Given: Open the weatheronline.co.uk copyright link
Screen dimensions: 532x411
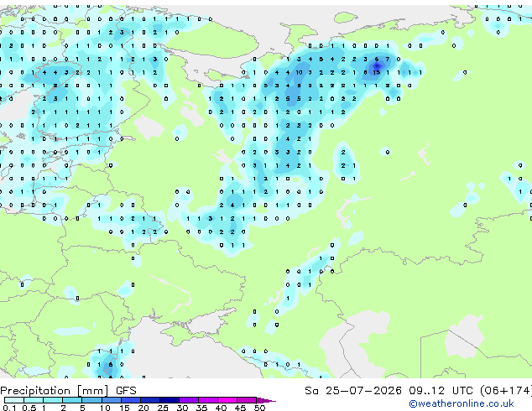Looking at the screenshot, I should point(462,403).
